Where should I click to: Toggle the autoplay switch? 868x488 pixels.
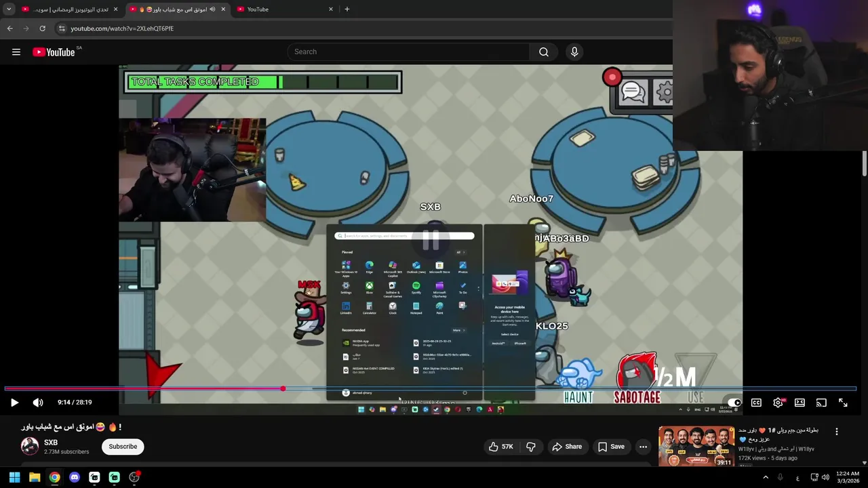pos(734,403)
